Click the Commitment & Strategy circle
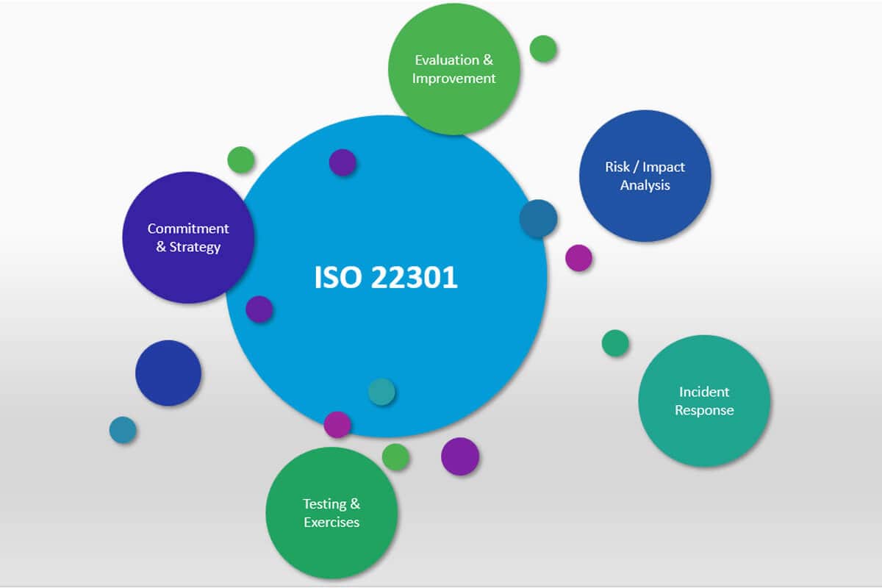The height and width of the screenshot is (588, 882). tap(187, 237)
